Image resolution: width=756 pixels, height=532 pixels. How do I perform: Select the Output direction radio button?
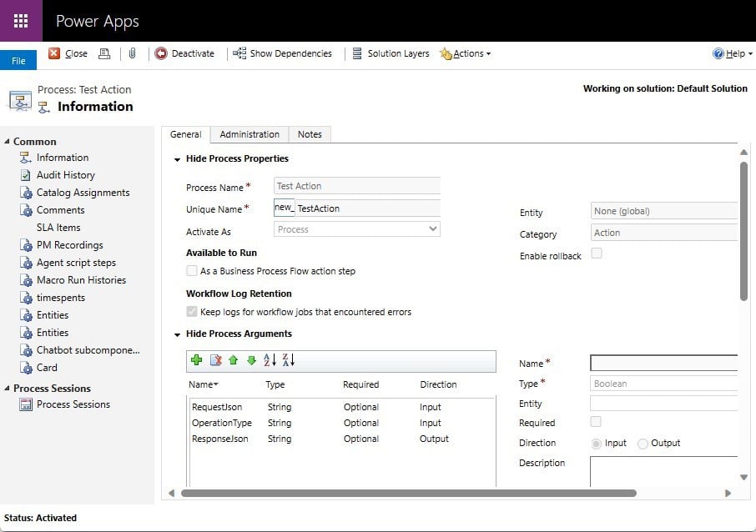643,444
